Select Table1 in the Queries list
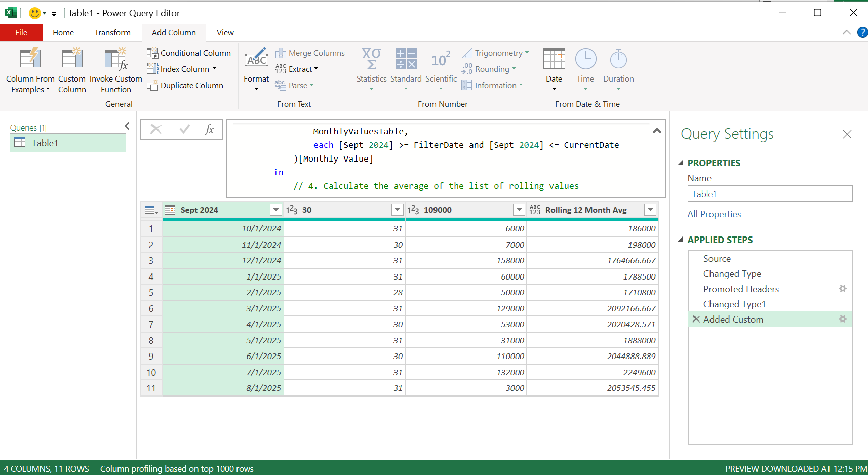 tap(68, 143)
